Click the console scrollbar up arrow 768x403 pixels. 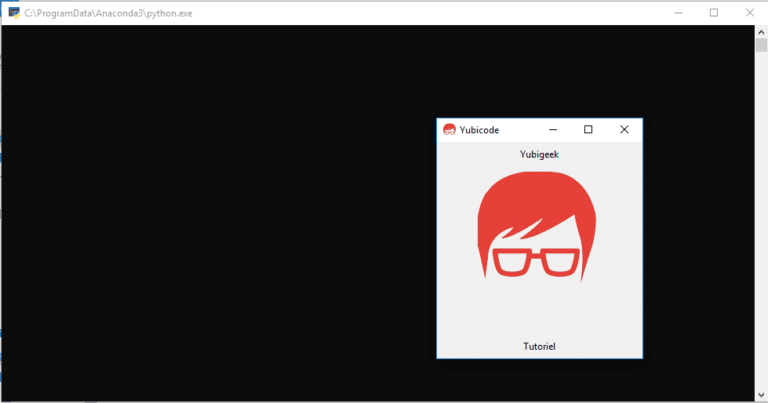761,32
